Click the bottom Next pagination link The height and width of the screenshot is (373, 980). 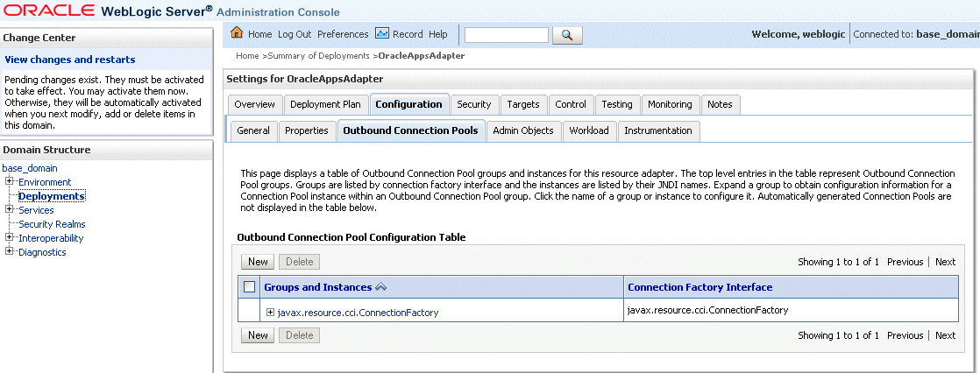(945, 334)
